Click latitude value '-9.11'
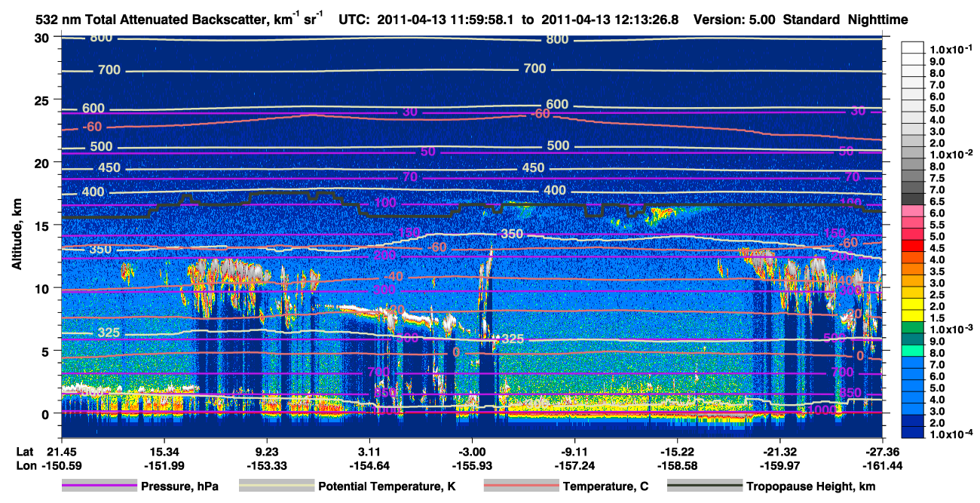This screenshot has height=503, width=980. coord(574,450)
